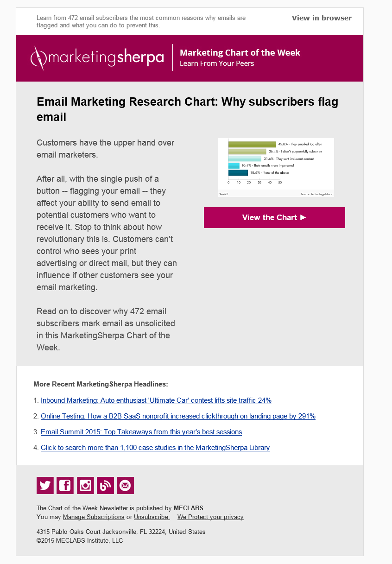Click the MarketingSherpa Library case studies link
Screen dimensions: 392x564
pyautogui.click(x=155, y=448)
